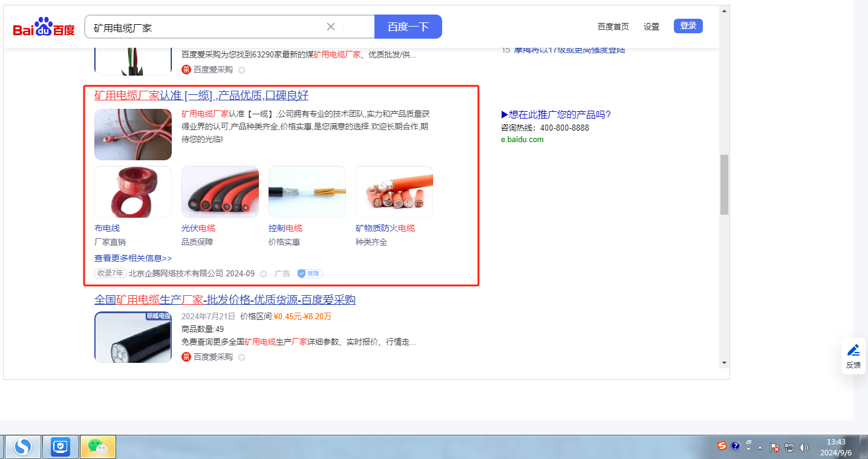
Task: Click the 百度一下 search button
Action: click(408, 27)
